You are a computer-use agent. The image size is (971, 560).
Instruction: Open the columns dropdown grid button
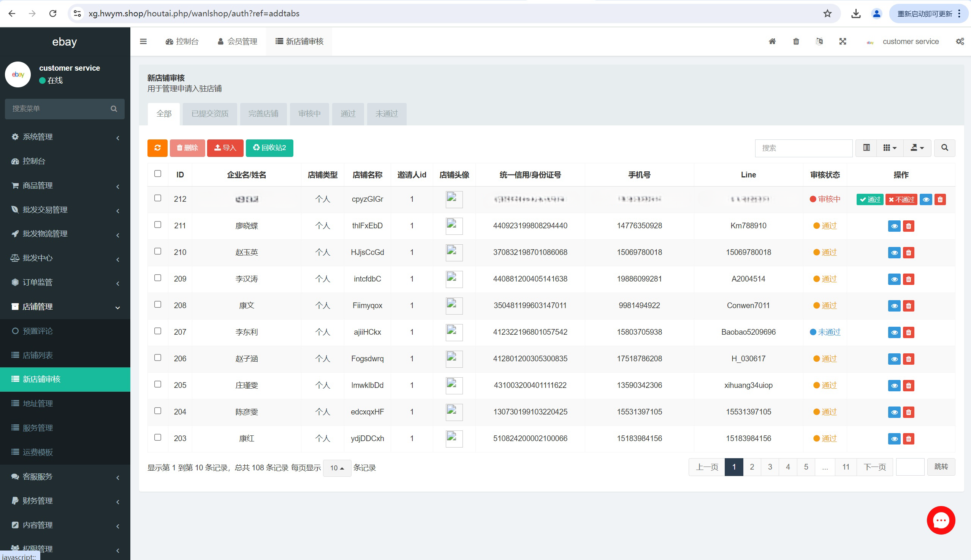889,148
